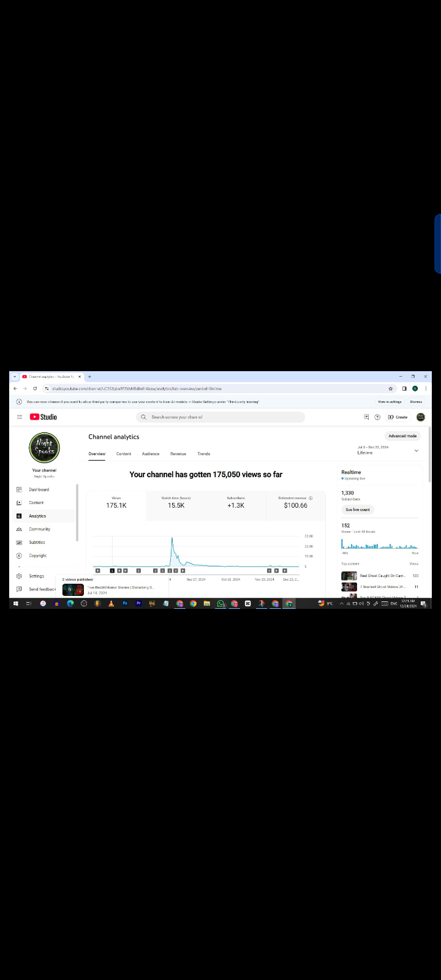Select the Estimated revenue $100.66 card
Screen dimensions: 441x980
point(295,505)
